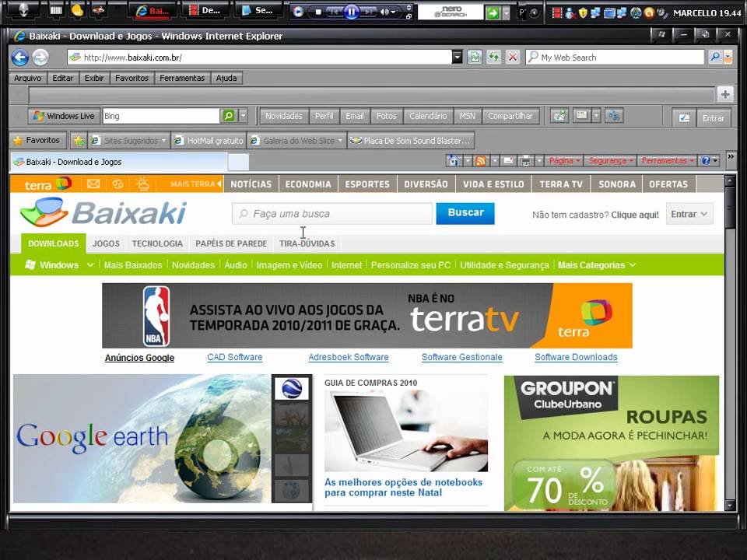Open the Arquivo menu

click(28, 78)
